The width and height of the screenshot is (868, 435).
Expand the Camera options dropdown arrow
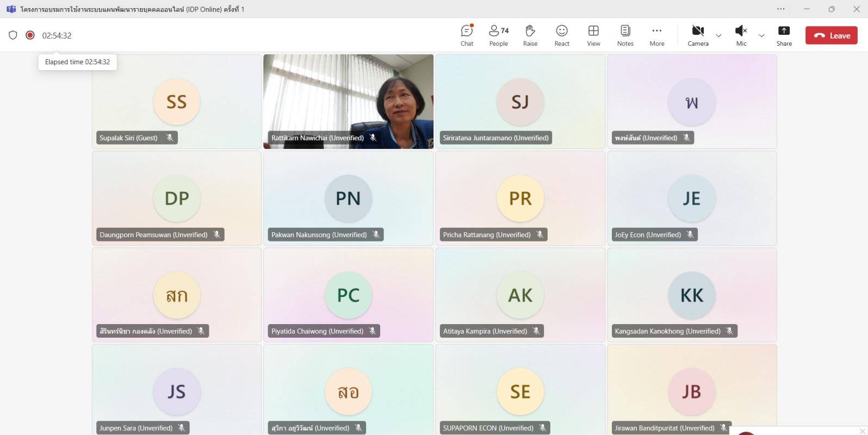point(718,36)
